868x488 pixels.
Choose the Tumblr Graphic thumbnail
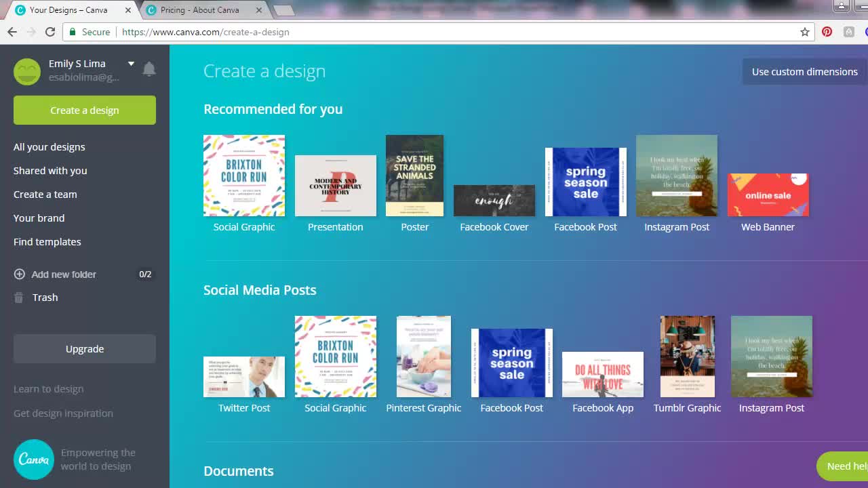coord(688,357)
